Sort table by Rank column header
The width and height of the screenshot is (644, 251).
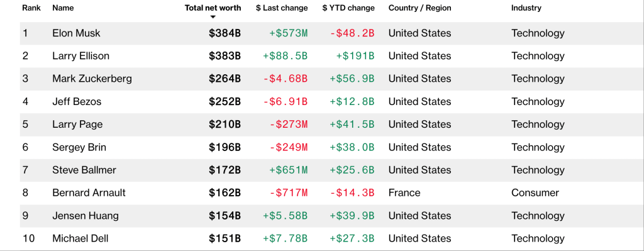(31, 8)
